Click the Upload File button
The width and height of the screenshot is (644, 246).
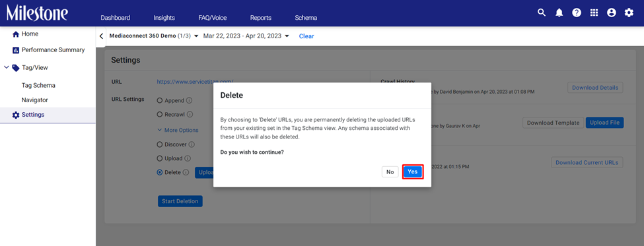pyautogui.click(x=604, y=123)
